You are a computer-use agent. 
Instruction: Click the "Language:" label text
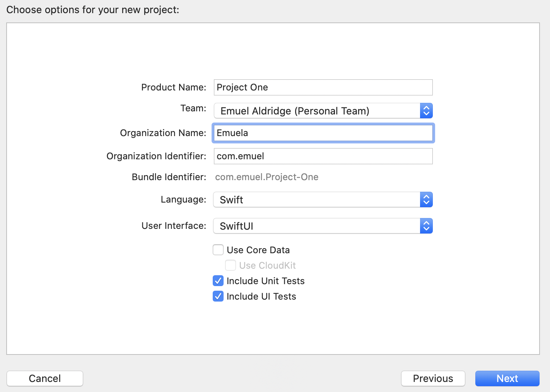(183, 199)
